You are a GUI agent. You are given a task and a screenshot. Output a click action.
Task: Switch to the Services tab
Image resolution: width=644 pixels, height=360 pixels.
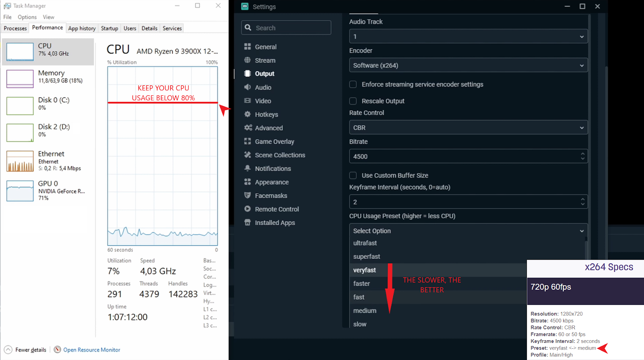[172, 28]
